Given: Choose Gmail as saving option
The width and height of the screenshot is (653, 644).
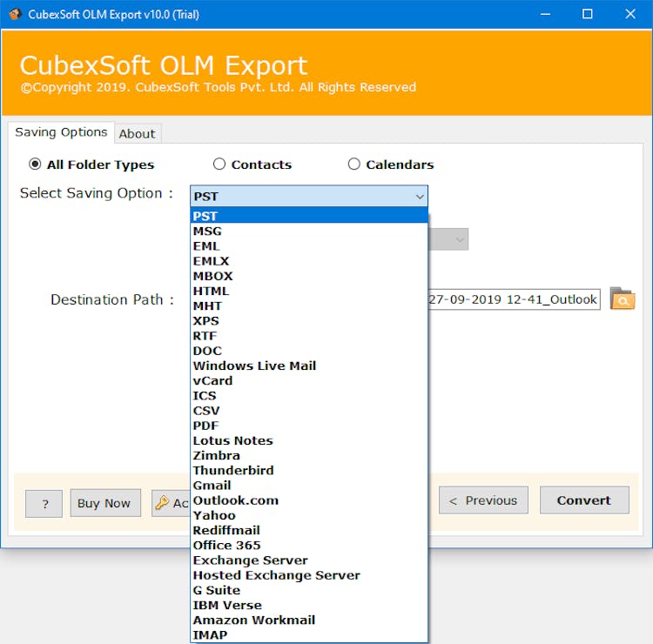Looking at the screenshot, I should pyautogui.click(x=309, y=486).
